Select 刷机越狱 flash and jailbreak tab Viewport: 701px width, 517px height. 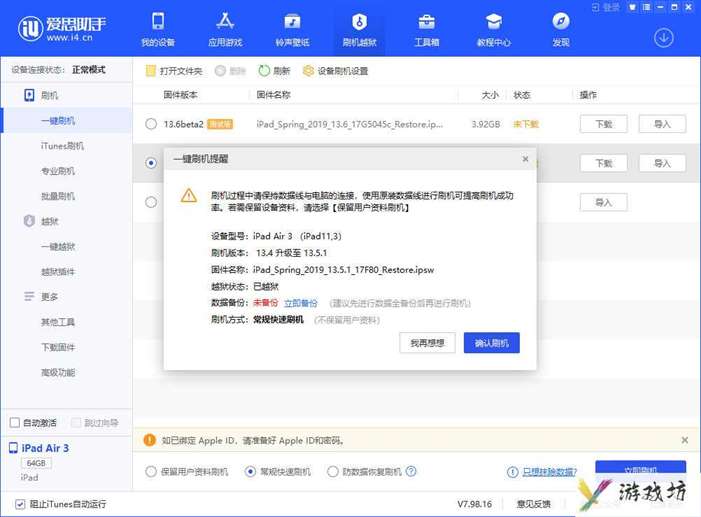click(x=359, y=30)
